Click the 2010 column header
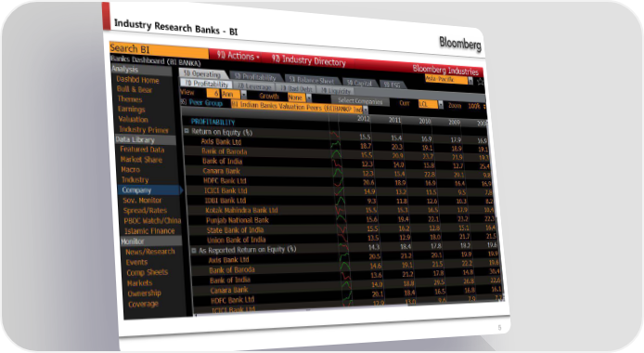This screenshot has height=353, width=644. (425, 122)
